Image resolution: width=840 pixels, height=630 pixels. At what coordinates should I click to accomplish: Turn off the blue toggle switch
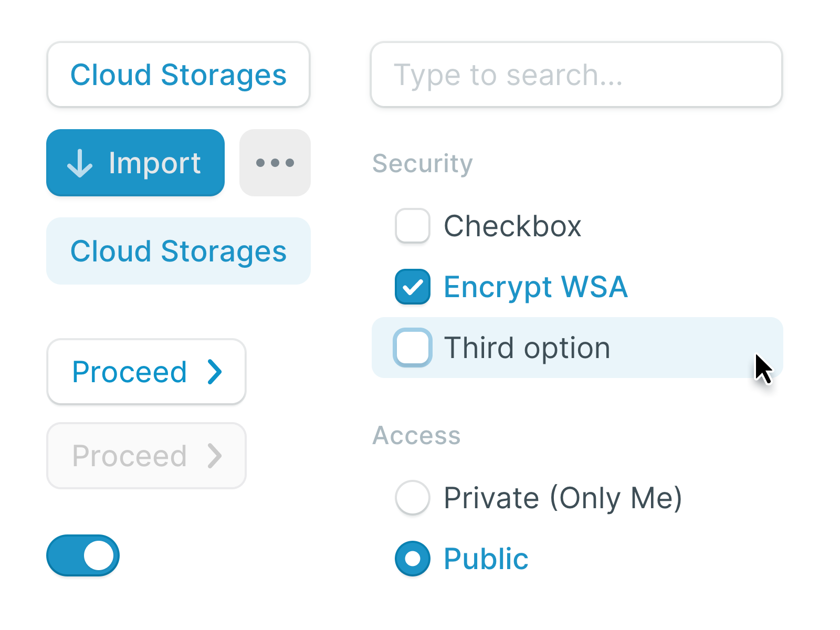[83, 555]
